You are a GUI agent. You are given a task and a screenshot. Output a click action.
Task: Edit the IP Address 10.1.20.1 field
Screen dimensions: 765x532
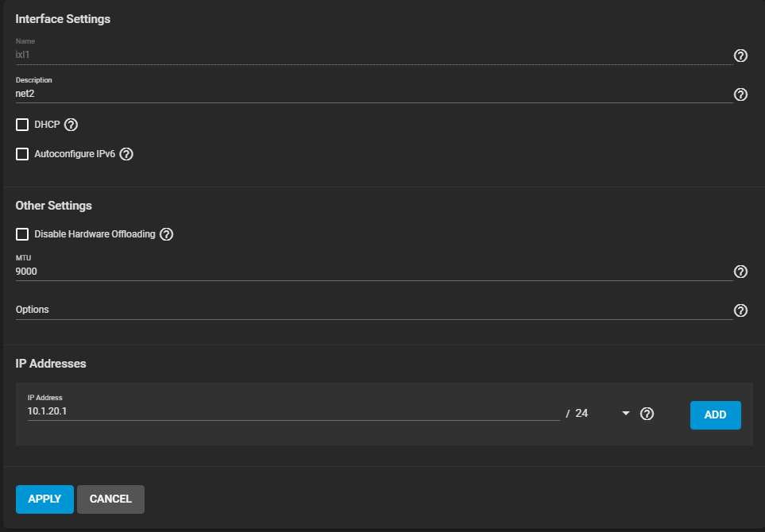pyautogui.click(x=293, y=411)
